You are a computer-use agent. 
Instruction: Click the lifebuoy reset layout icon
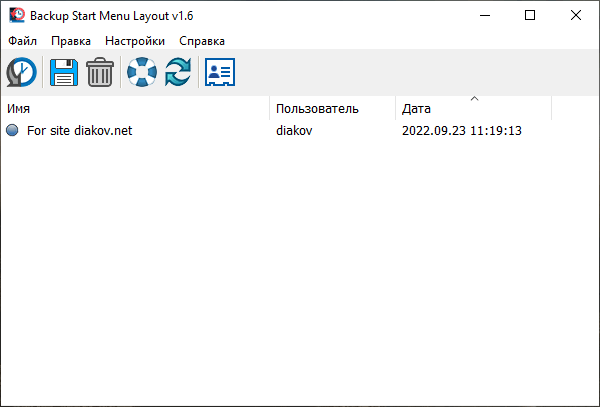142,72
